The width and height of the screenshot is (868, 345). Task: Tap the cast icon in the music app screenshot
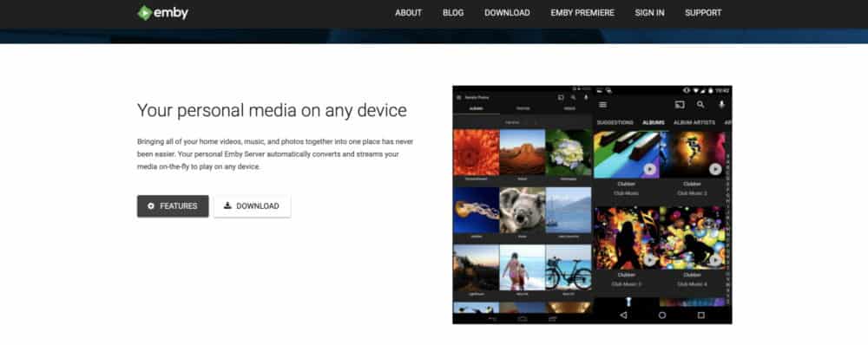click(x=680, y=105)
